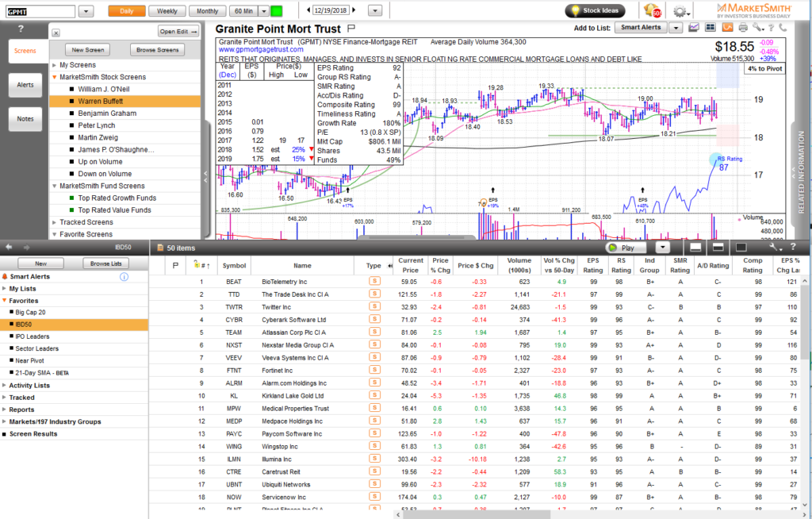Image resolution: width=812 pixels, height=519 pixels.
Task: Switch chart to Monthly periodicity
Action: [207, 11]
